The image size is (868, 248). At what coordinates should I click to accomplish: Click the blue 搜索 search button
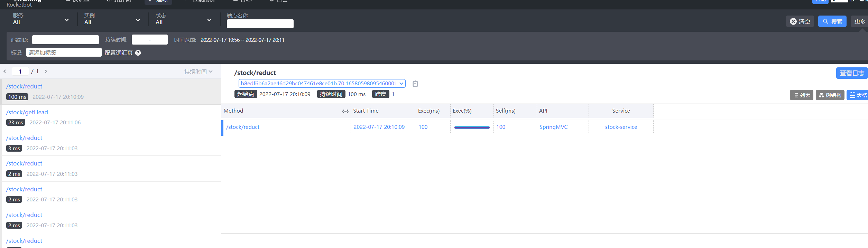(x=832, y=21)
